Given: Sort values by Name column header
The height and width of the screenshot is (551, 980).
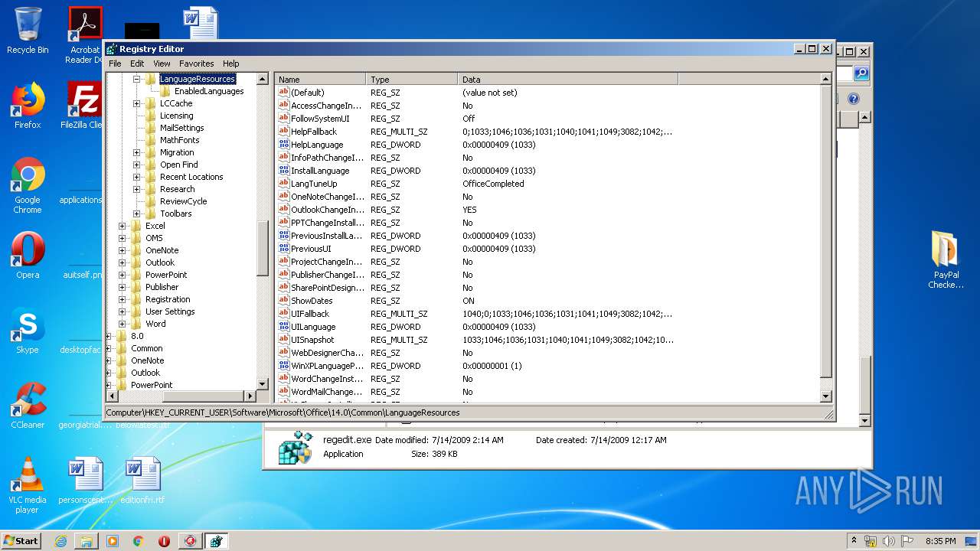Looking at the screenshot, I should (x=321, y=80).
